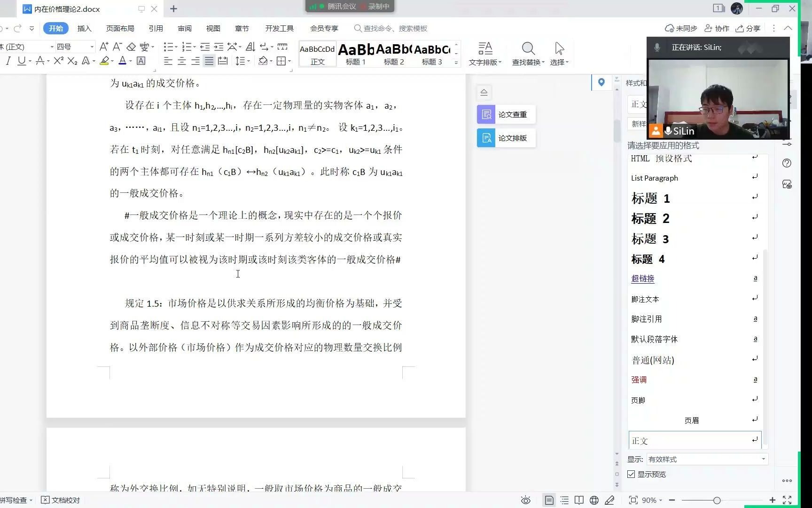
Task: Expand line spacing options
Action: click(x=248, y=61)
